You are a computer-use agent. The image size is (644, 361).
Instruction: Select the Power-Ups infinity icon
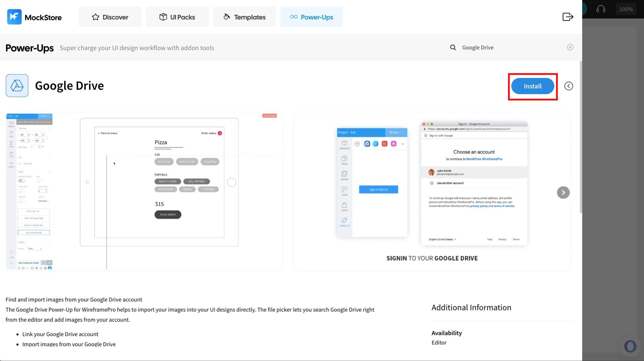294,16
